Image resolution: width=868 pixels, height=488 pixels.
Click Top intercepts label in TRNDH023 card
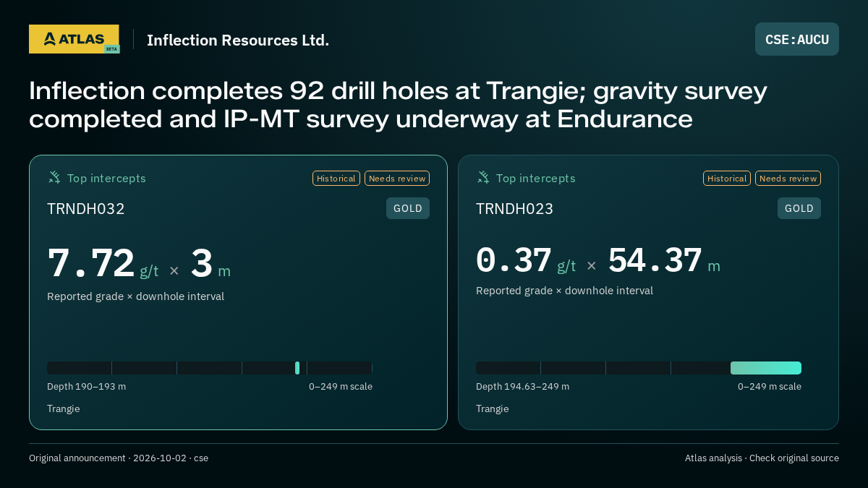(x=535, y=178)
